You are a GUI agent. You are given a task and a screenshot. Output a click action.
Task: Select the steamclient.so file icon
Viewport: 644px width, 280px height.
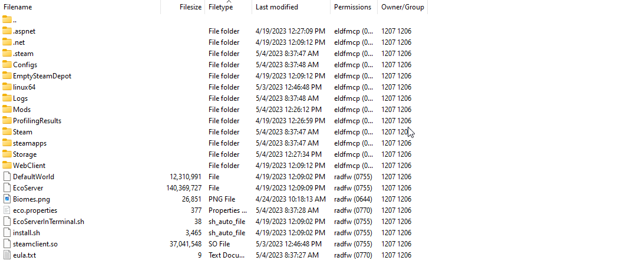pyautogui.click(x=7, y=244)
